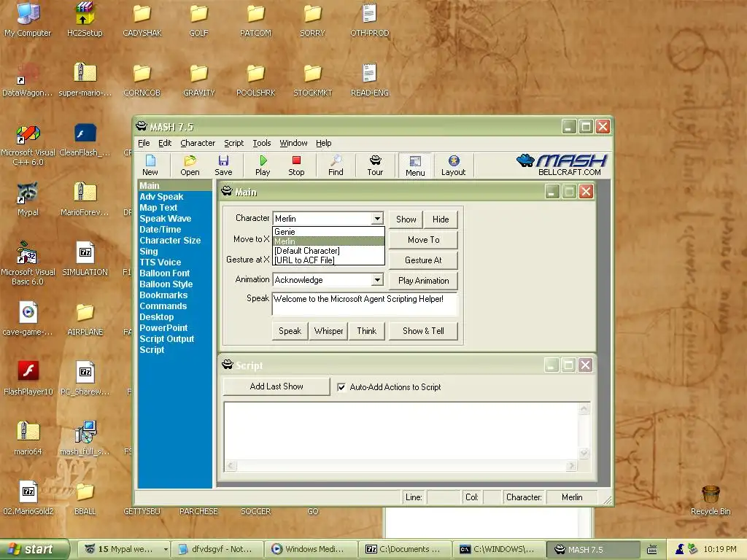Switch to dfvdsgvf Notepad taskbar button
The width and height of the screenshot is (747, 560).
(x=217, y=550)
